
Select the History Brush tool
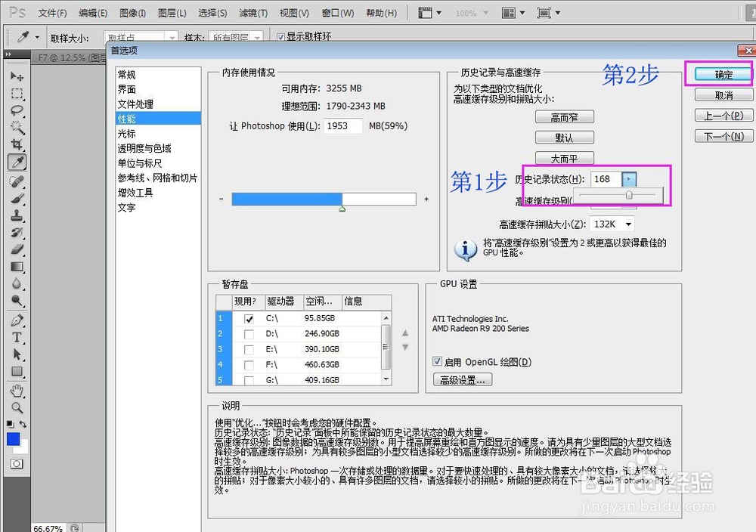[17, 232]
